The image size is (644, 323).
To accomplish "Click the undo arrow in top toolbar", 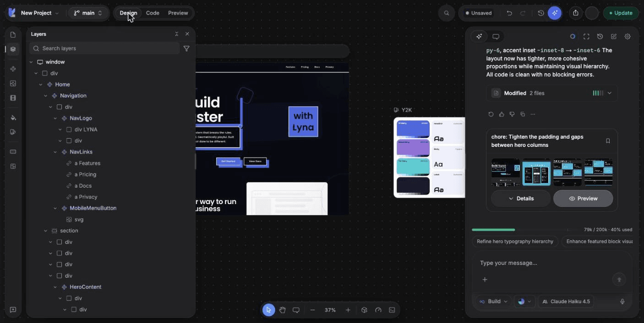I will pyautogui.click(x=509, y=13).
